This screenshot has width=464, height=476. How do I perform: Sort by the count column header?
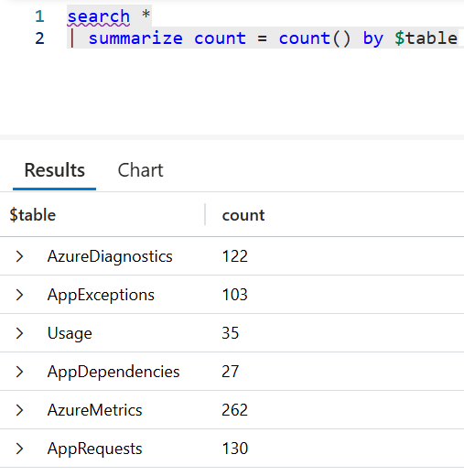coord(243,215)
